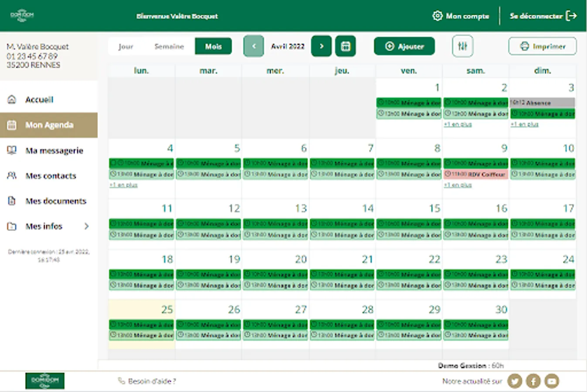Select day 20 in the calendar
This screenshot has height=392, width=587.
click(x=301, y=260)
